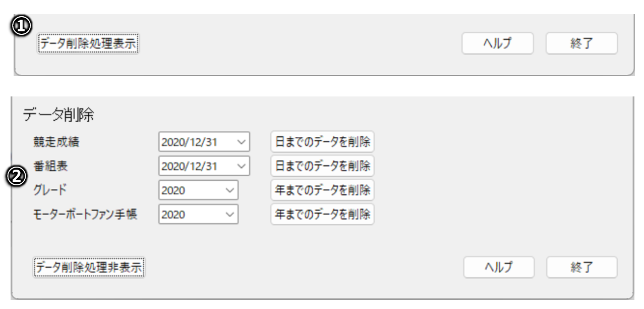Click the モーターボートファン手帳 label
Image resolution: width=644 pixels, height=309 pixels.
tap(84, 214)
